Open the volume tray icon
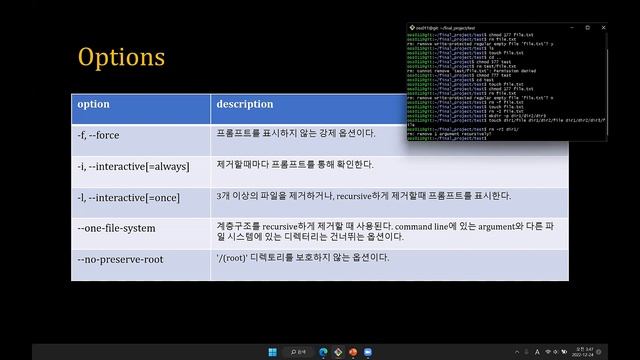Viewport: 640px width, 360px height. coord(556,352)
